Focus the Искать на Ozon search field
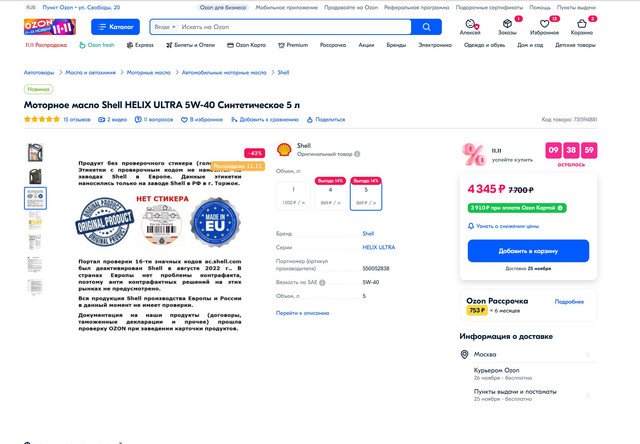This screenshot has width=640, height=444. point(294,27)
